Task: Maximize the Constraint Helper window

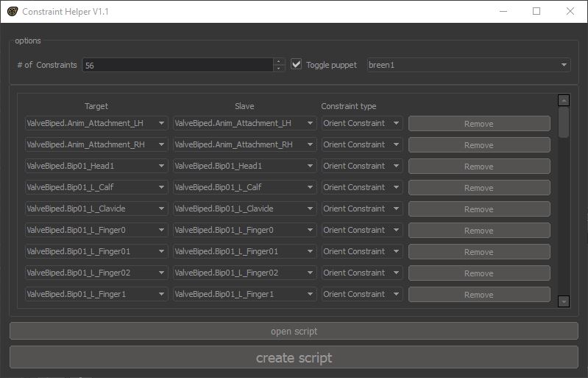Action: (x=536, y=11)
